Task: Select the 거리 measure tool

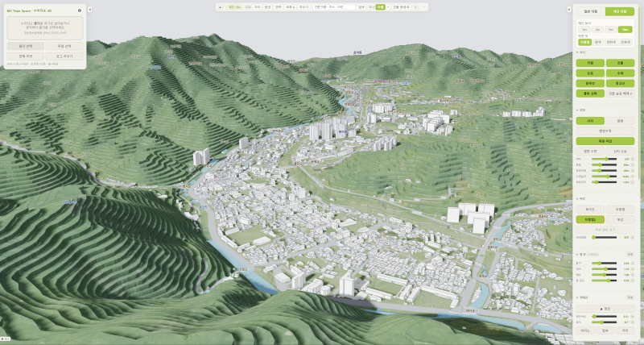Action: click(257, 7)
